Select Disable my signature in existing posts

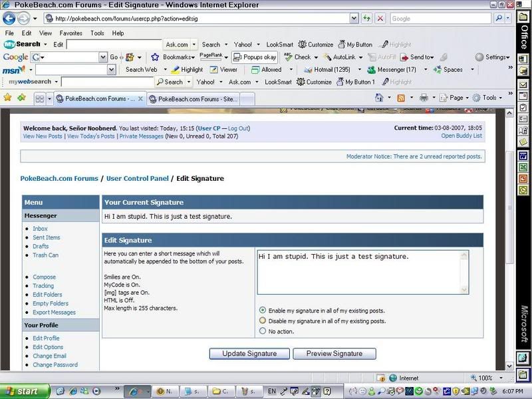(262, 321)
